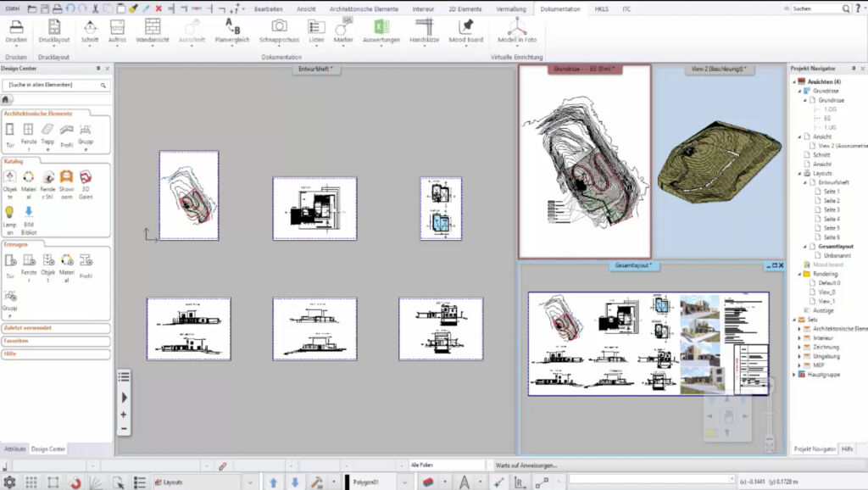Collapse the Rendering folder node
The width and height of the screenshot is (868, 490).
click(799, 274)
